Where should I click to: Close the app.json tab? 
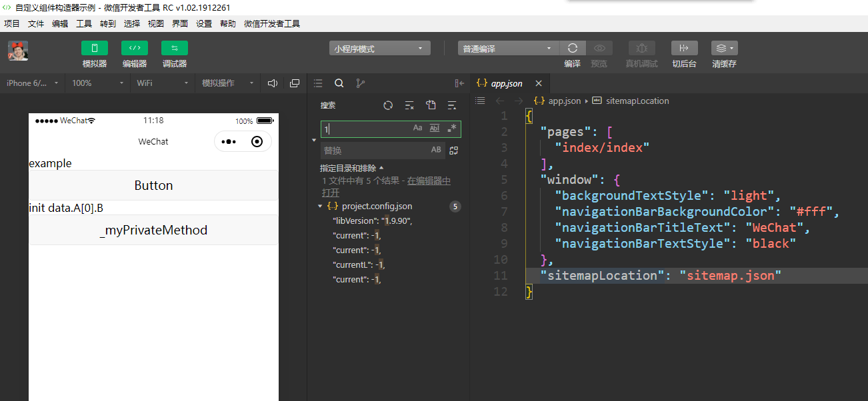click(539, 83)
